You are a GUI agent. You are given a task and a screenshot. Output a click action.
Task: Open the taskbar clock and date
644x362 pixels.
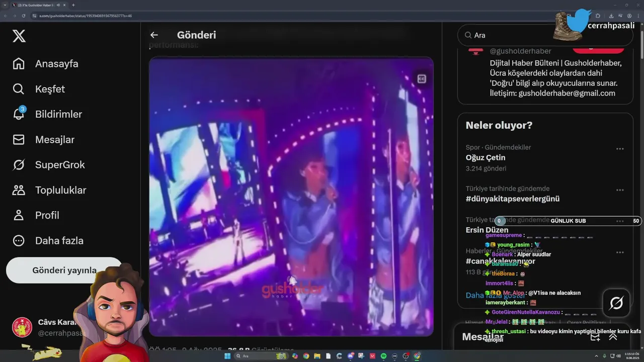(x=631, y=356)
